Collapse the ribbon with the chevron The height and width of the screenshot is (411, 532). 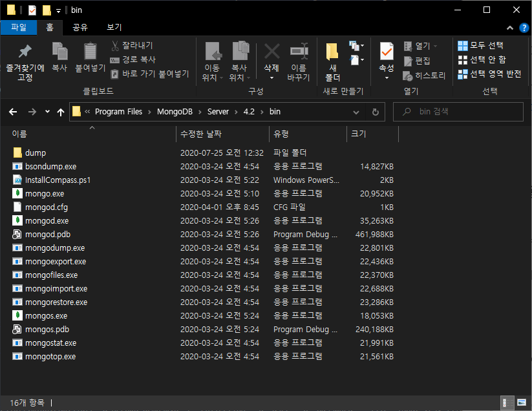pos(510,28)
